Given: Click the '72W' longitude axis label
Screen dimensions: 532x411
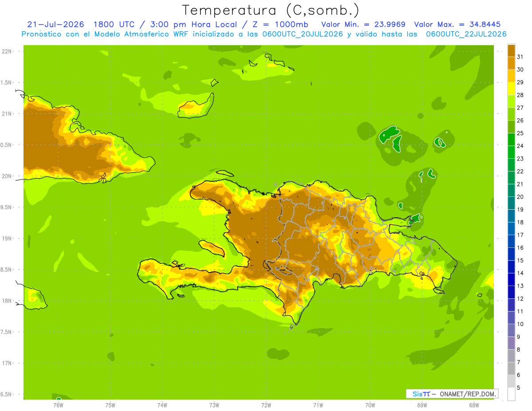Looking at the screenshot, I should coord(266,405).
